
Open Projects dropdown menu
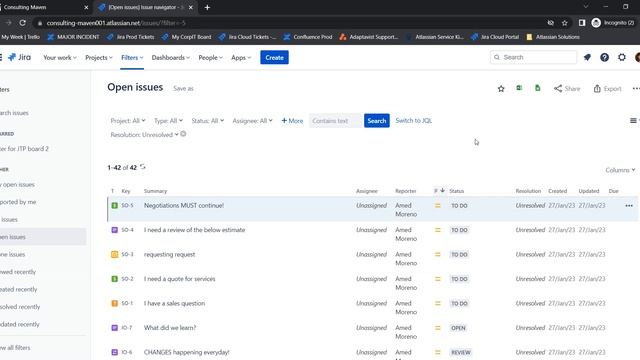click(99, 58)
